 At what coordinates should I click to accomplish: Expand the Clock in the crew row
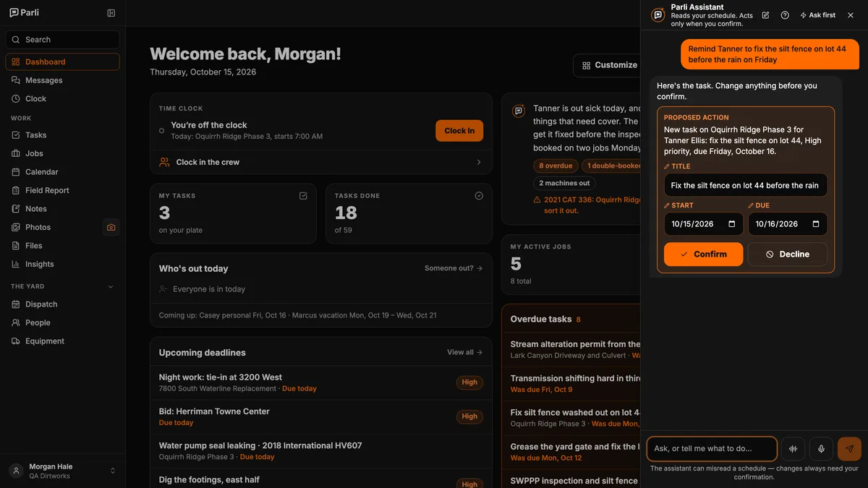pyautogui.click(x=321, y=163)
